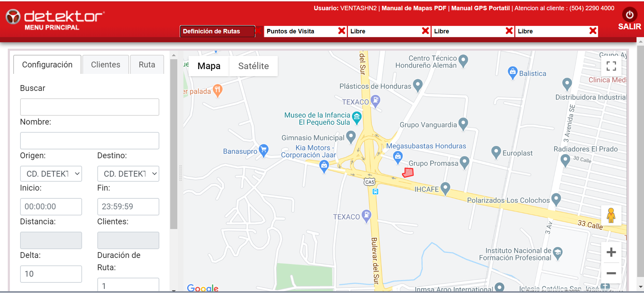The height and width of the screenshot is (293, 644).
Task: Close the third Libre tab
Action: click(x=593, y=31)
